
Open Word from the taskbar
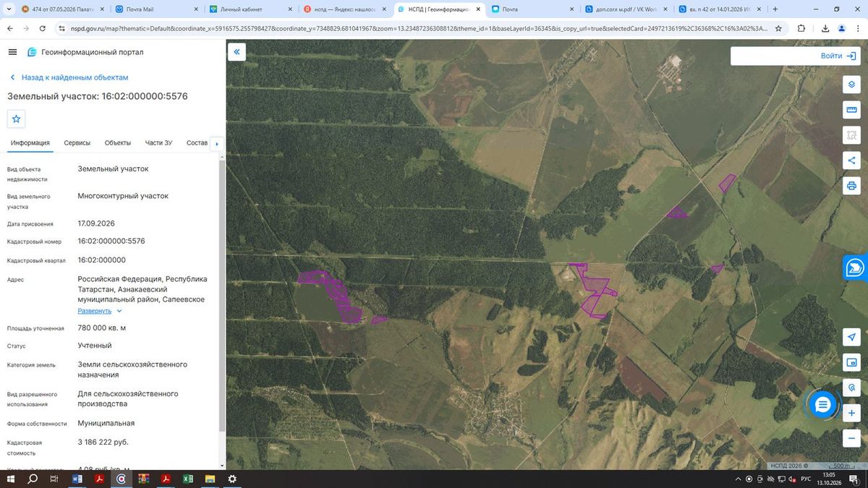pos(77,479)
